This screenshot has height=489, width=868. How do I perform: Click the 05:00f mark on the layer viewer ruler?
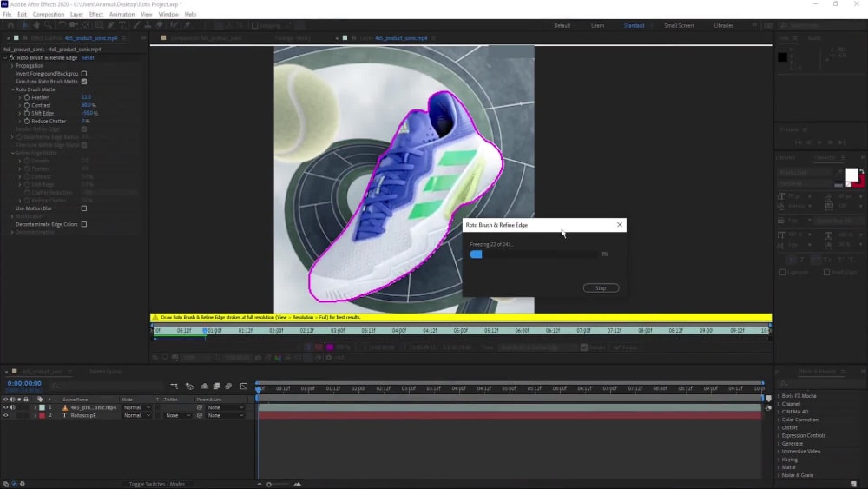pos(461,331)
